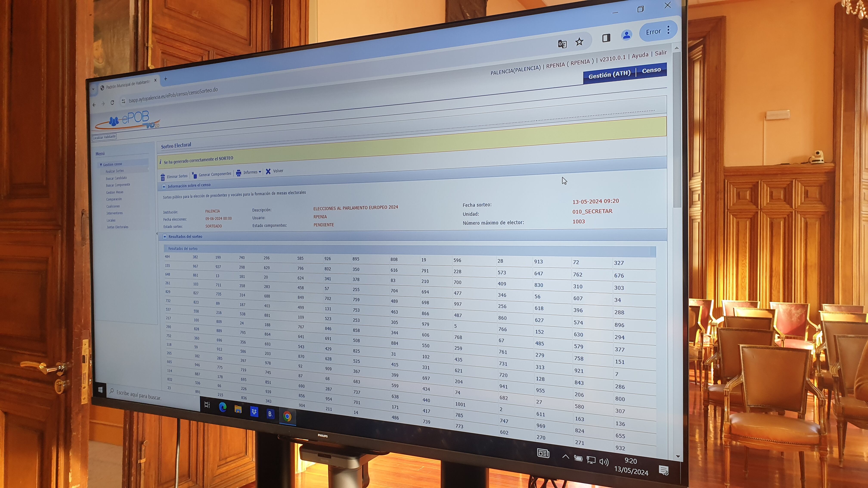Open the Chrome tab search chevron

93,89
